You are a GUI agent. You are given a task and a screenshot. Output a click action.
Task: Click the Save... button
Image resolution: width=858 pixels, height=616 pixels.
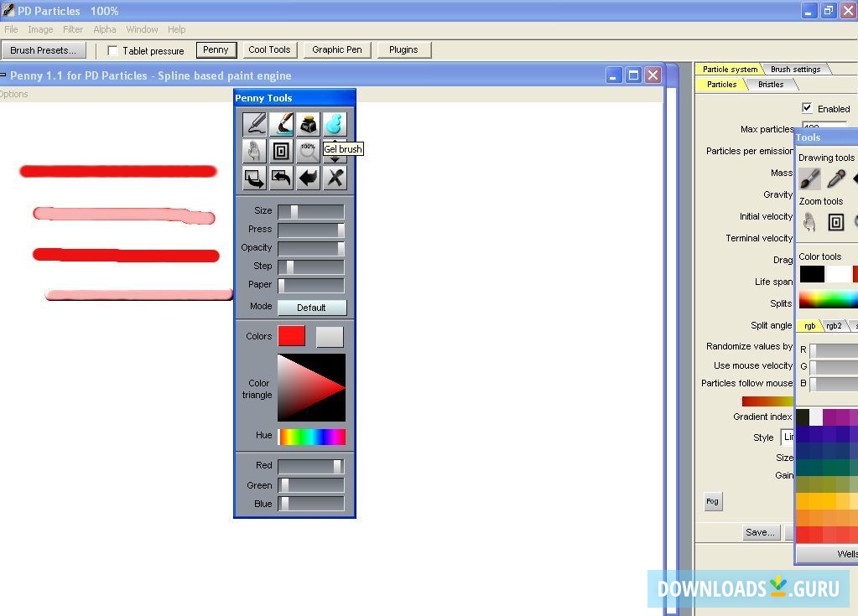tap(760, 532)
